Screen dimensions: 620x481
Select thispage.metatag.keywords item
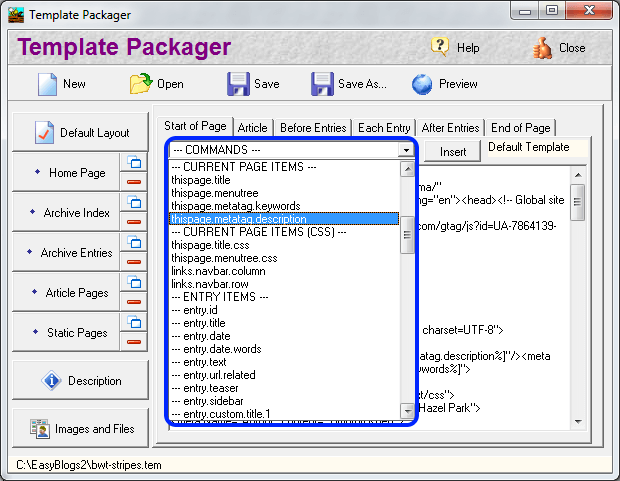284,206
